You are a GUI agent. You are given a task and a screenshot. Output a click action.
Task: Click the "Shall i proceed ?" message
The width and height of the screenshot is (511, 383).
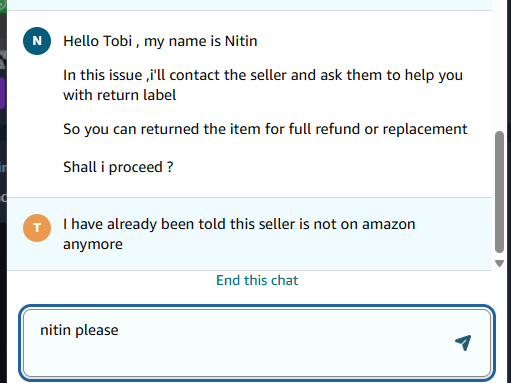(x=118, y=167)
